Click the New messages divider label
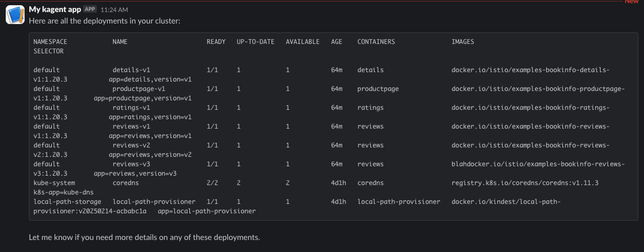Image resolution: width=644 pixels, height=252 pixels. pyautogui.click(x=631, y=2)
